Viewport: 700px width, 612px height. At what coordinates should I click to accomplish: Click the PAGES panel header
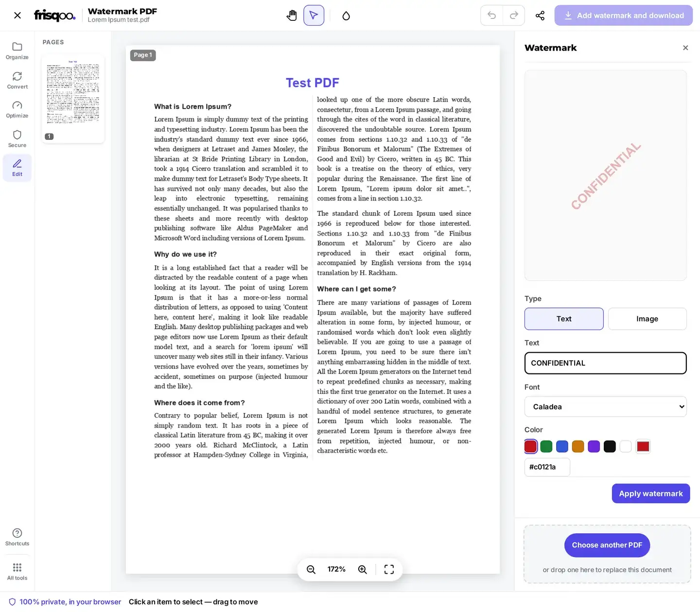[x=53, y=42]
